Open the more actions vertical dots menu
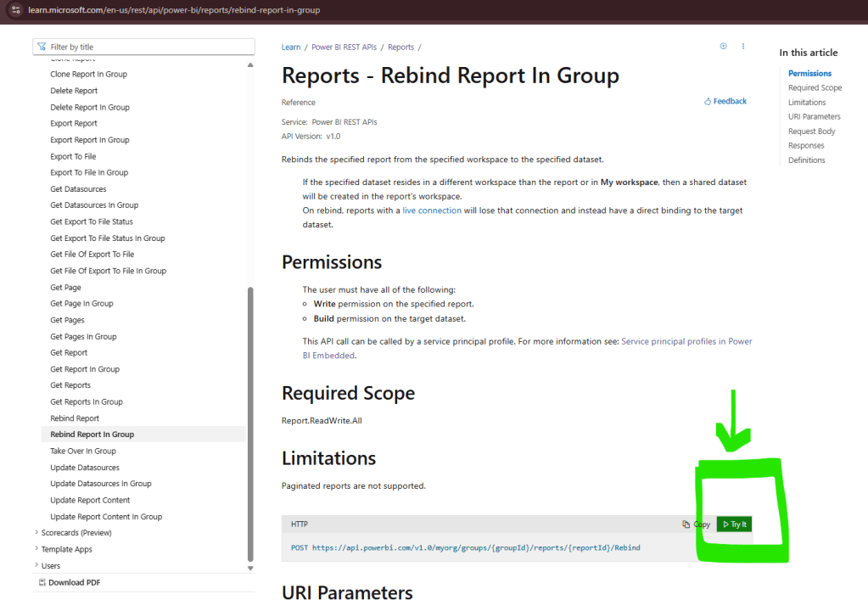 tap(743, 47)
